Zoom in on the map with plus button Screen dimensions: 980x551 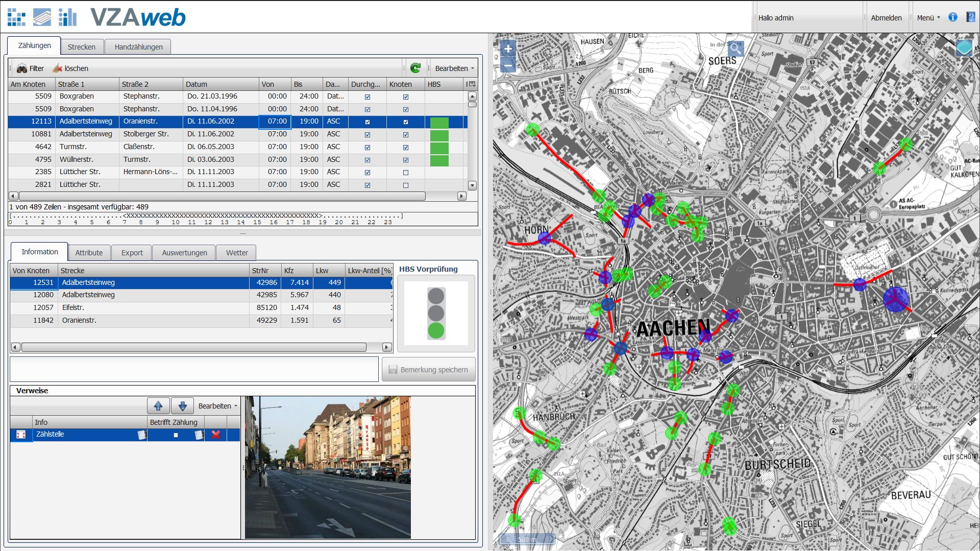point(508,49)
